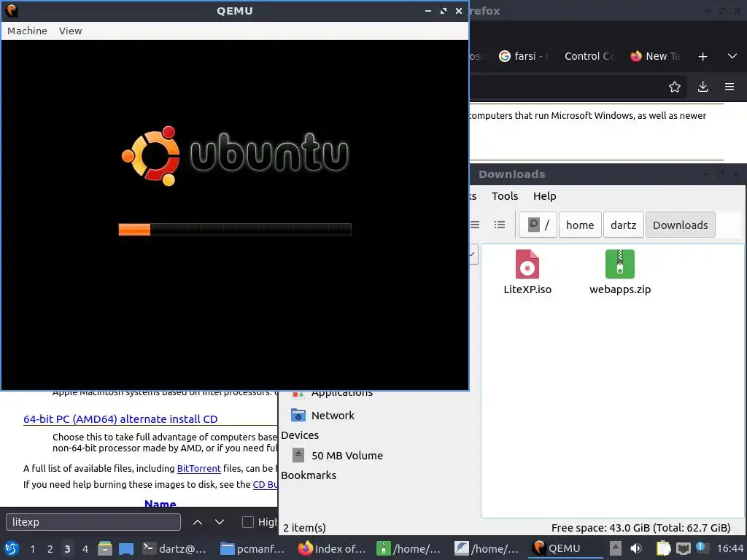The image size is (747, 560).
Task: Jump to previous find match arrow
Action: (x=198, y=522)
